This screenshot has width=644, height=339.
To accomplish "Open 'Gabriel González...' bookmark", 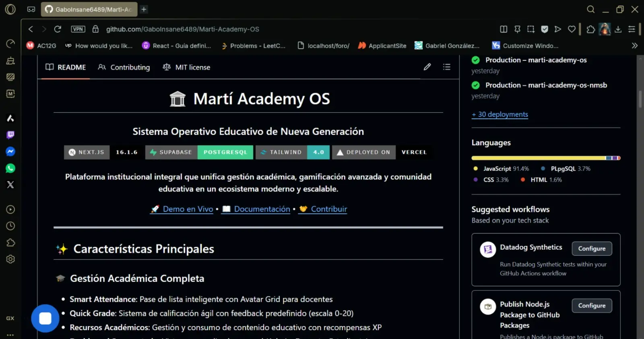I will [x=447, y=45].
